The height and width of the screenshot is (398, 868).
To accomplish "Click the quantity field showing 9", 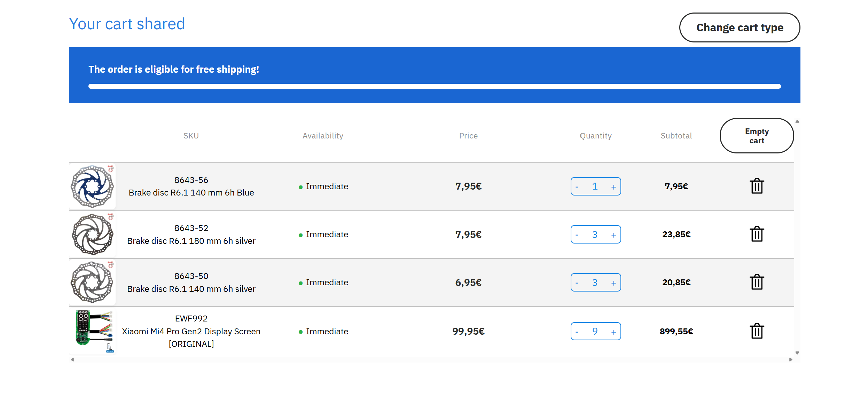I will [595, 331].
